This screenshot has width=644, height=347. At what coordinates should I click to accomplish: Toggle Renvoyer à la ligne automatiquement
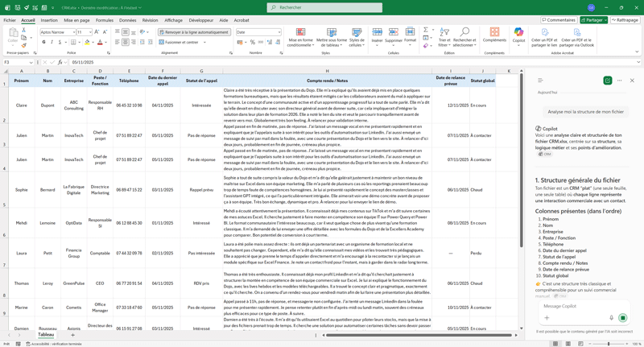194,32
